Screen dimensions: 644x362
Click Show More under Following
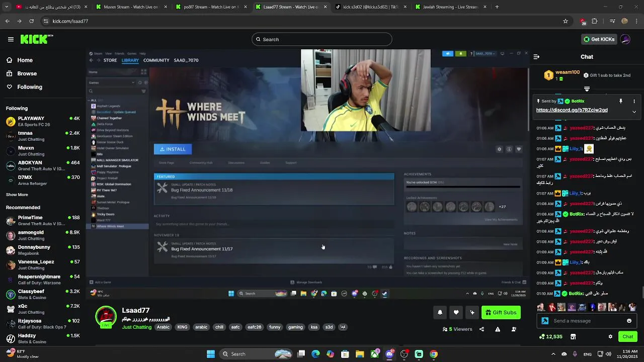(x=17, y=195)
